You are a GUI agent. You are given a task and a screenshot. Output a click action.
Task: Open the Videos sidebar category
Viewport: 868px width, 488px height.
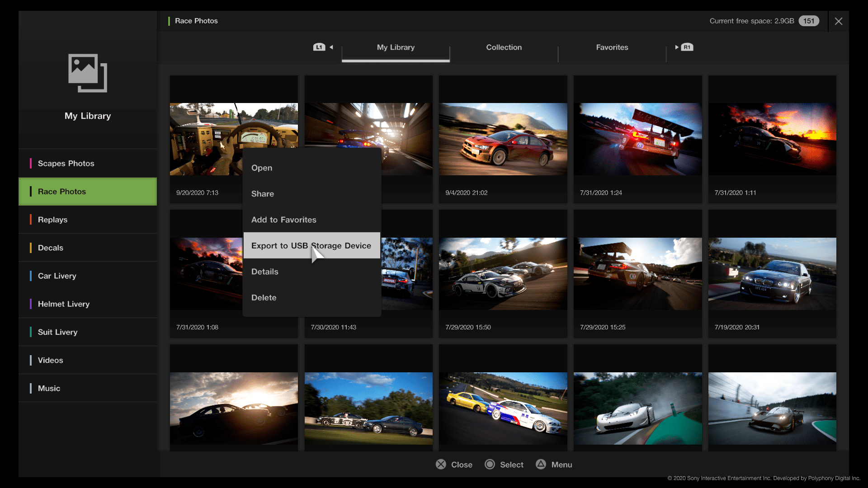tap(88, 360)
